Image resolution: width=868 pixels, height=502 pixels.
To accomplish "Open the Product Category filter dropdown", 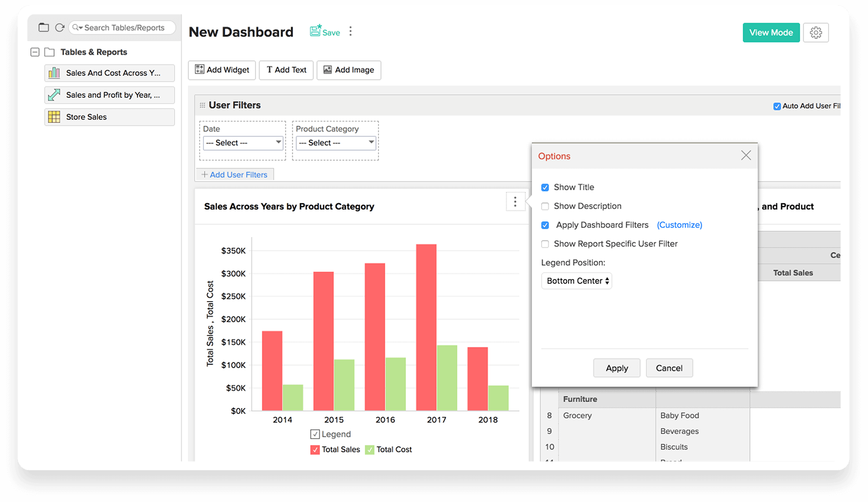I will tap(336, 143).
